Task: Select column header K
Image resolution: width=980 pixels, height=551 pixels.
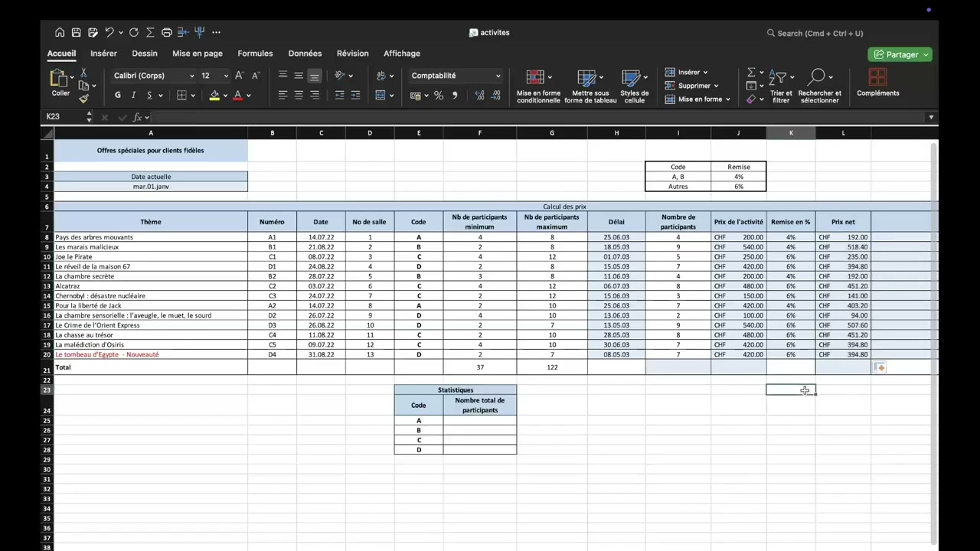Action: (791, 133)
